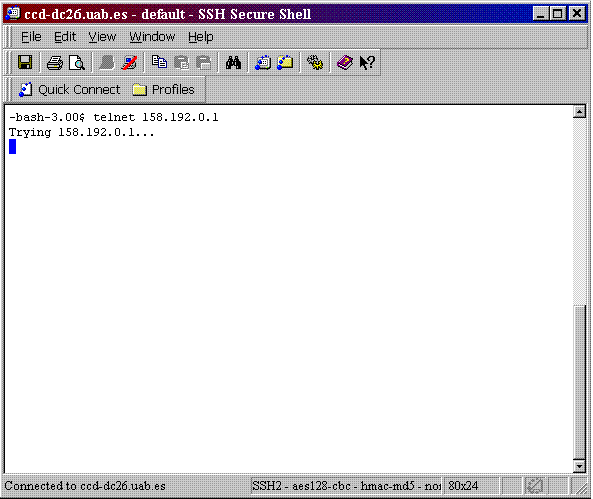Image resolution: width=593 pixels, height=499 pixels.
Task: Click the Copy icon in toolbar
Action: pyautogui.click(x=159, y=62)
